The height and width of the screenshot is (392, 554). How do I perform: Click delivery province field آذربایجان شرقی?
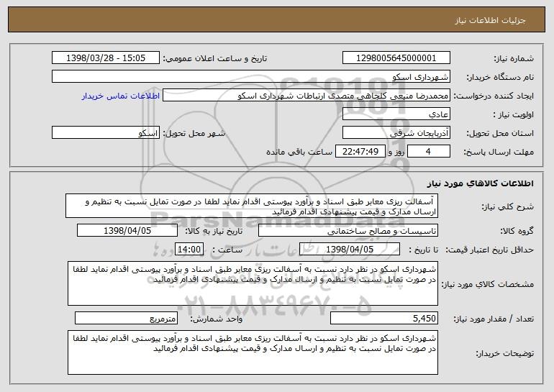[x=396, y=133]
